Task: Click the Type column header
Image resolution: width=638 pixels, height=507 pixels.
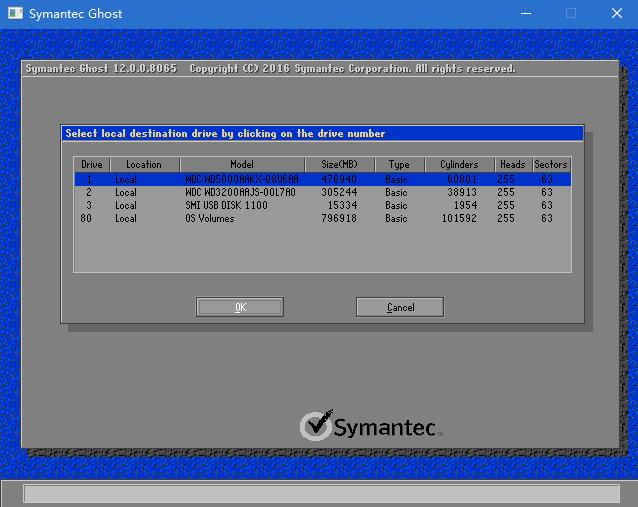Action: [399, 164]
